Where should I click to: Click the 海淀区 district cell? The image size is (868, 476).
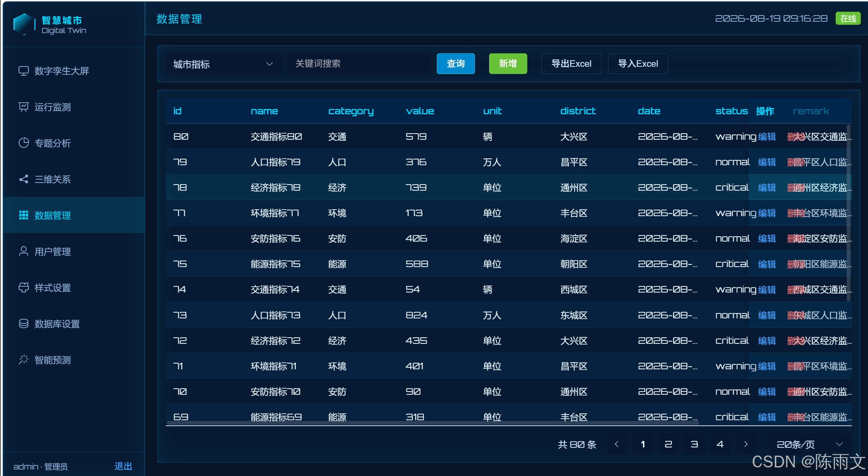pyautogui.click(x=574, y=239)
